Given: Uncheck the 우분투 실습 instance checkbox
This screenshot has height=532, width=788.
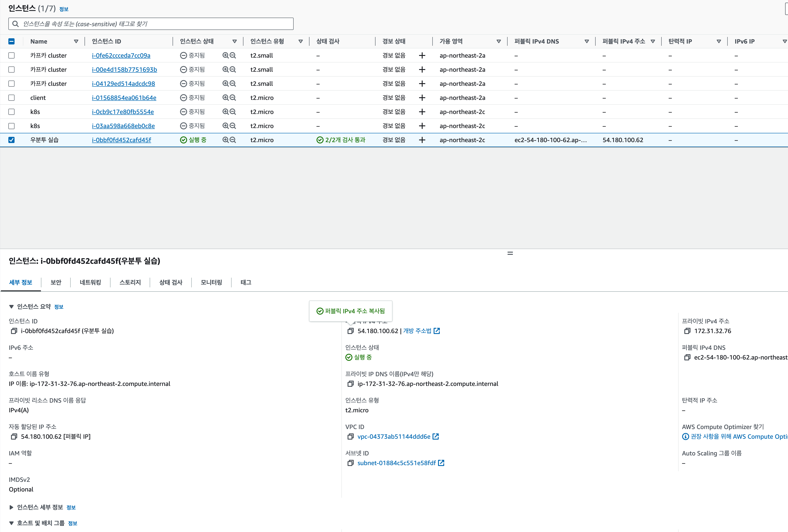Looking at the screenshot, I should 11,140.
